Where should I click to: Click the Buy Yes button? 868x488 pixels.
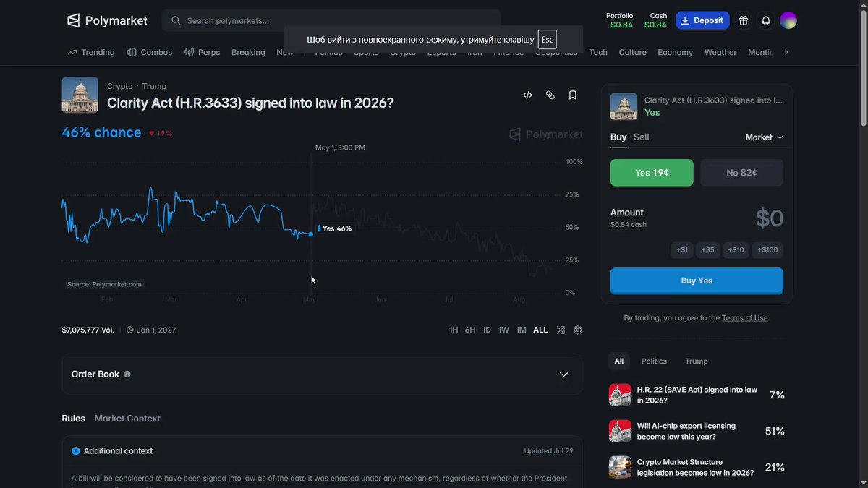(x=697, y=281)
